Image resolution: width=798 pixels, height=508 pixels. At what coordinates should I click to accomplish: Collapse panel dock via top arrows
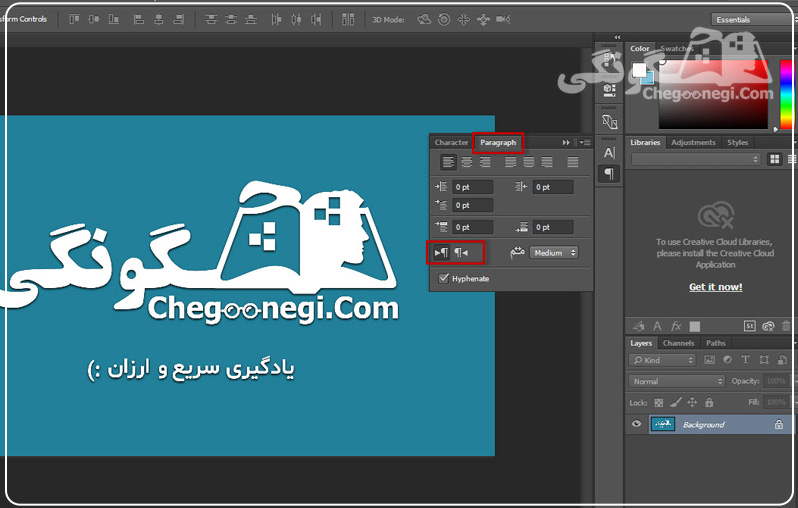coord(617,37)
